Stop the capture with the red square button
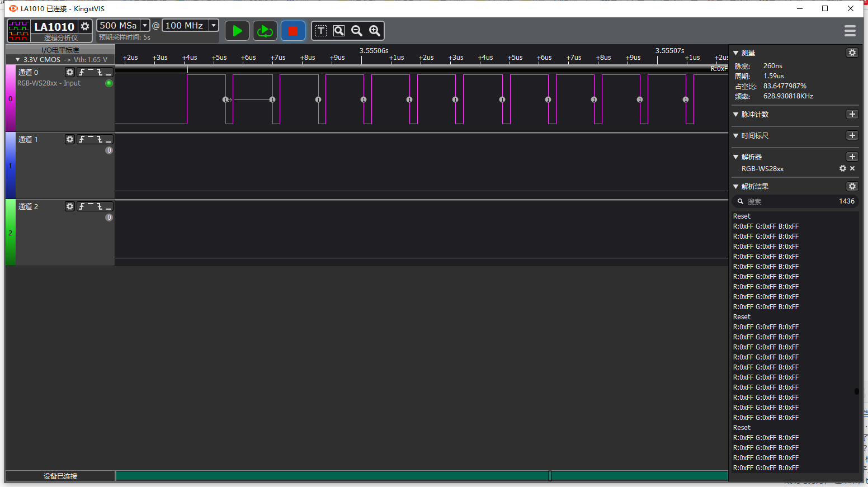The image size is (868, 487). (293, 31)
